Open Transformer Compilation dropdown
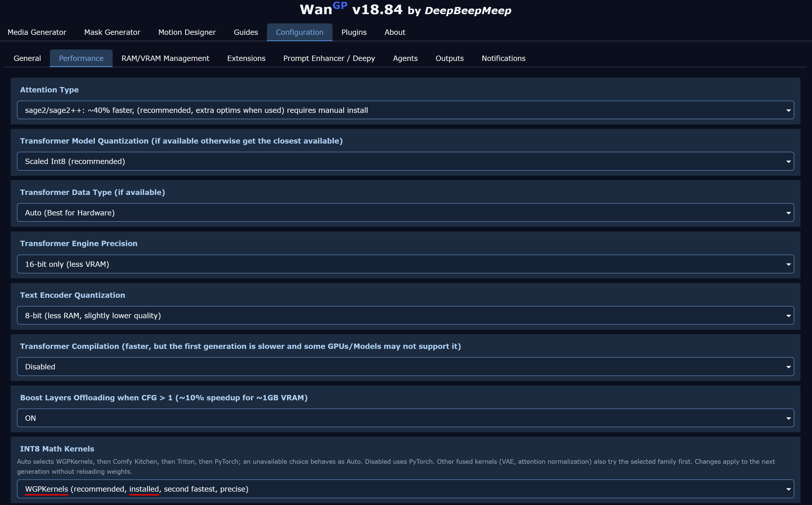The height and width of the screenshot is (505, 812). pos(405,367)
